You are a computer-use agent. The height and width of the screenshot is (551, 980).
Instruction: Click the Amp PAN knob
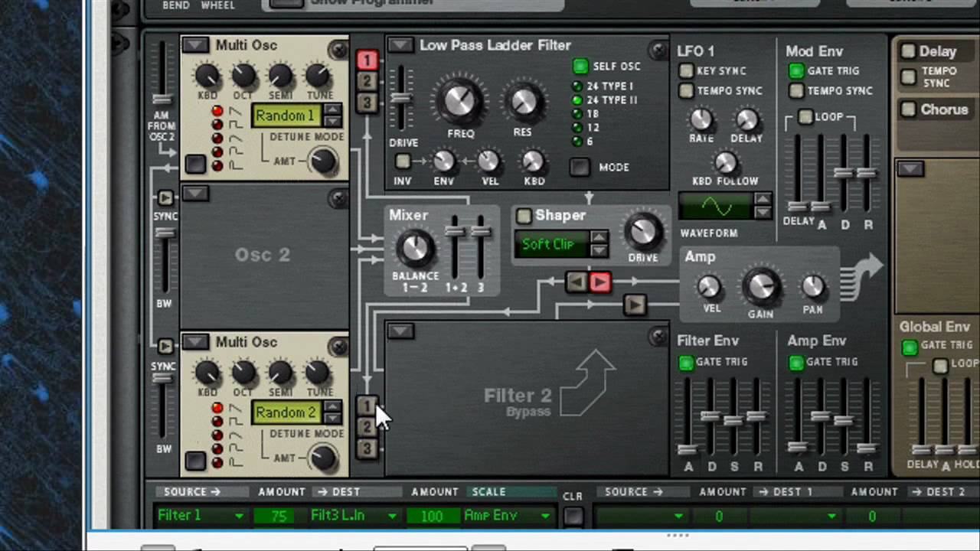(x=812, y=287)
